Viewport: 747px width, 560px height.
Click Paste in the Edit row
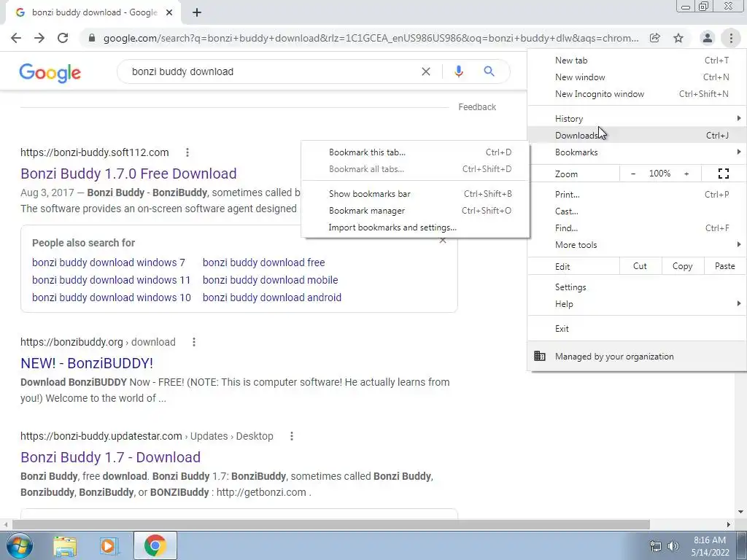tap(724, 266)
